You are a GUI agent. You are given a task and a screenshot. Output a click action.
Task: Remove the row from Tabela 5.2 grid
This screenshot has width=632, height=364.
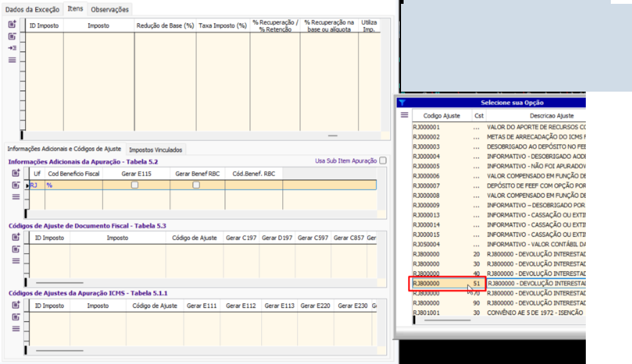[15, 185]
